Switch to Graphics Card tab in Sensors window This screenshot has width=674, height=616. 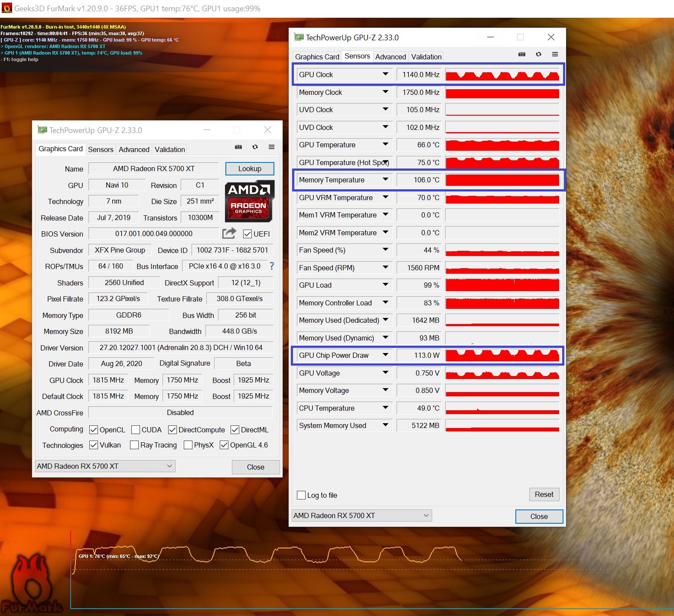[x=317, y=57]
